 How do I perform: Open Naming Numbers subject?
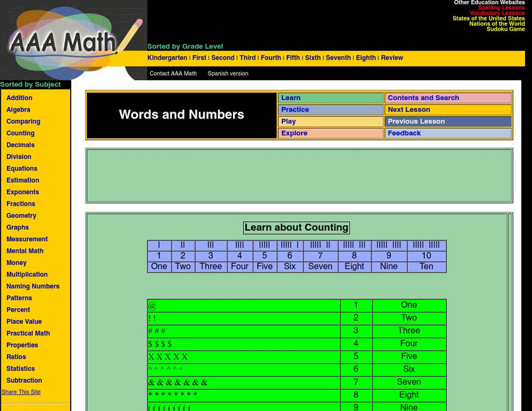click(x=33, y=286)
